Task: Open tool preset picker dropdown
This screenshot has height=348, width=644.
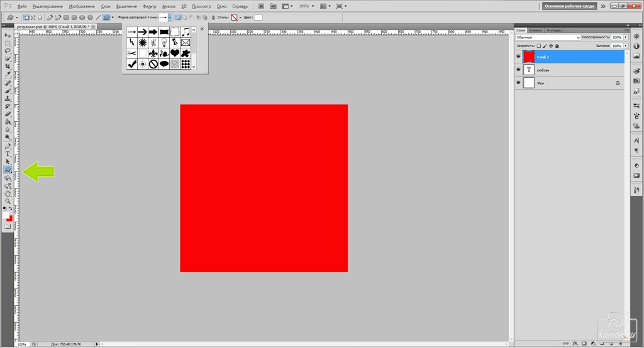Action: pyautogui.click(x=16, y=18)
